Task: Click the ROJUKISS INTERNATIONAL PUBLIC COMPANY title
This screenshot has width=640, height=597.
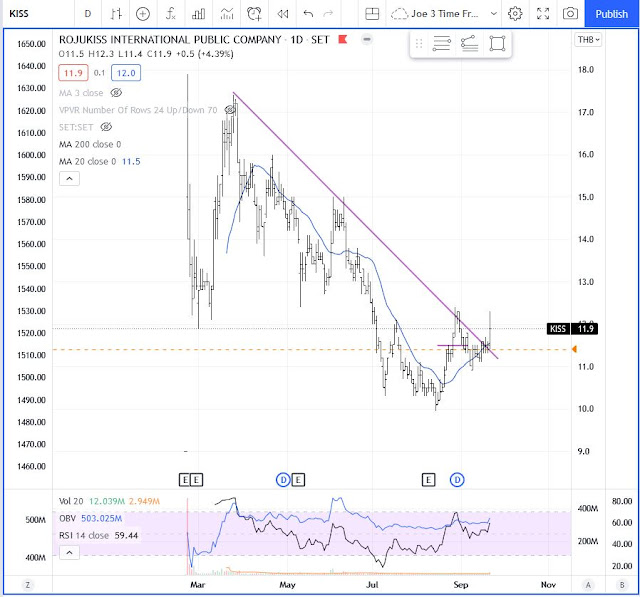Action: coord(170,40)
